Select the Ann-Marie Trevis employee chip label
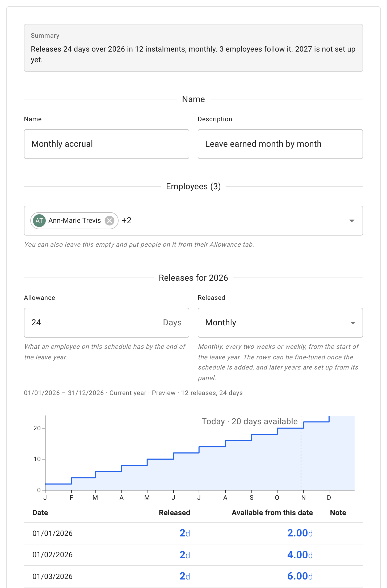This screenshot has height=588, width=387. pos(75,221)
